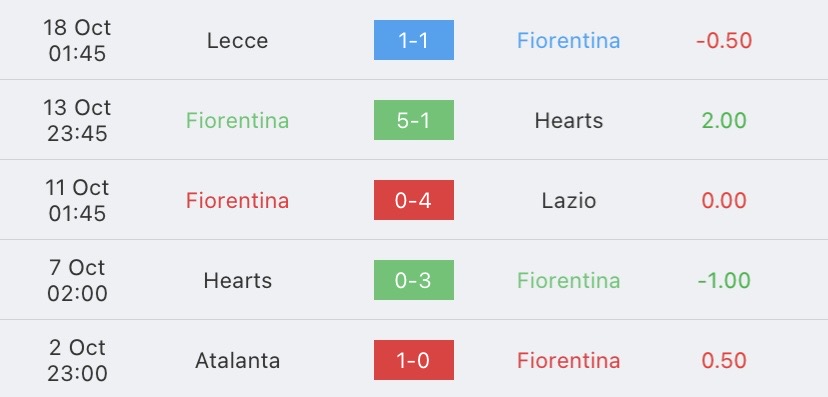Select the -0.50 handicap value

[724, 41]
